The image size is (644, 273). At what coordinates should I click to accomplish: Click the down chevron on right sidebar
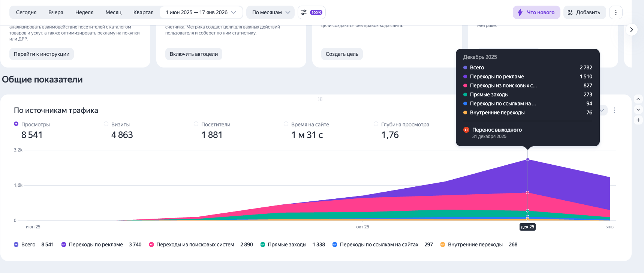click(x=638, y=109)
